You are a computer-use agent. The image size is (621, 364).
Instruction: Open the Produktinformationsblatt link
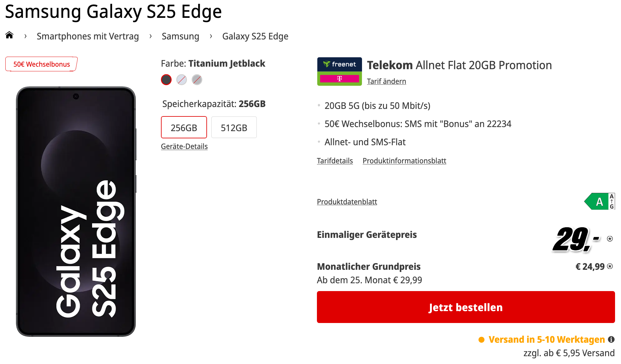[404, 161]
